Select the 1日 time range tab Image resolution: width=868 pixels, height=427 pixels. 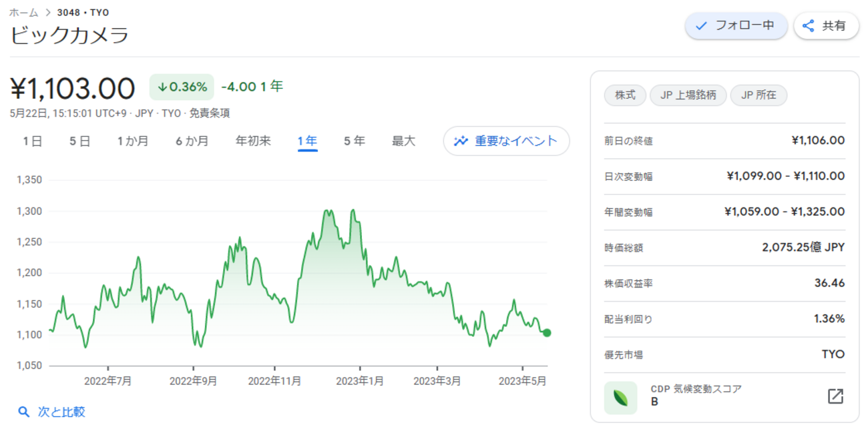[x=32, y=141]
